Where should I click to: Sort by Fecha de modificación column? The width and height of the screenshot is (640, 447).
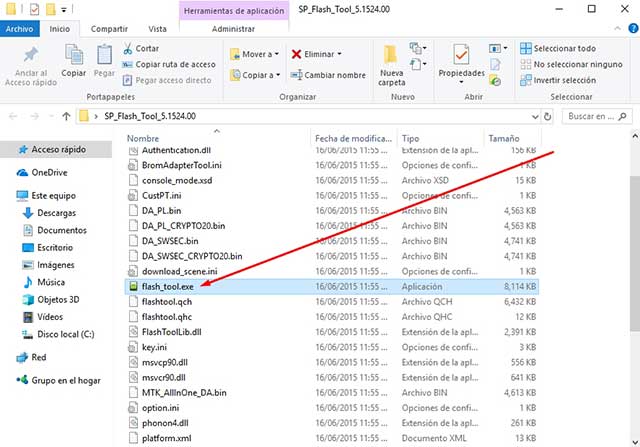click(353, 139)
